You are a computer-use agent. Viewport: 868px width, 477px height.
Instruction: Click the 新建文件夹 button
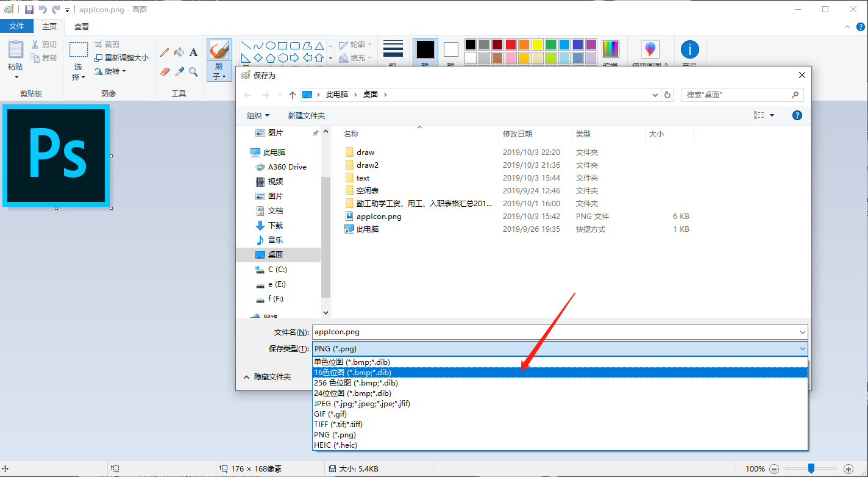[306, 115]
